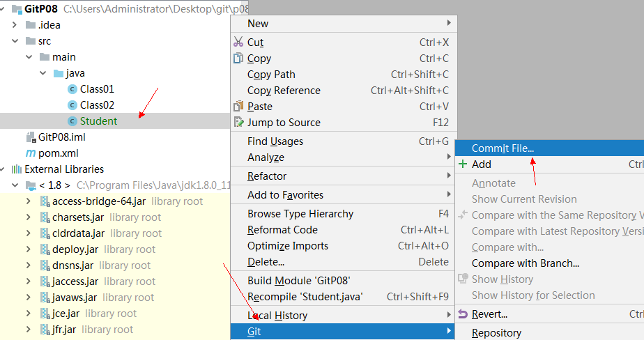This screenshot has width=644, height=340.
Task: Select Class02 in the project tree
Action: coord(97,105)
